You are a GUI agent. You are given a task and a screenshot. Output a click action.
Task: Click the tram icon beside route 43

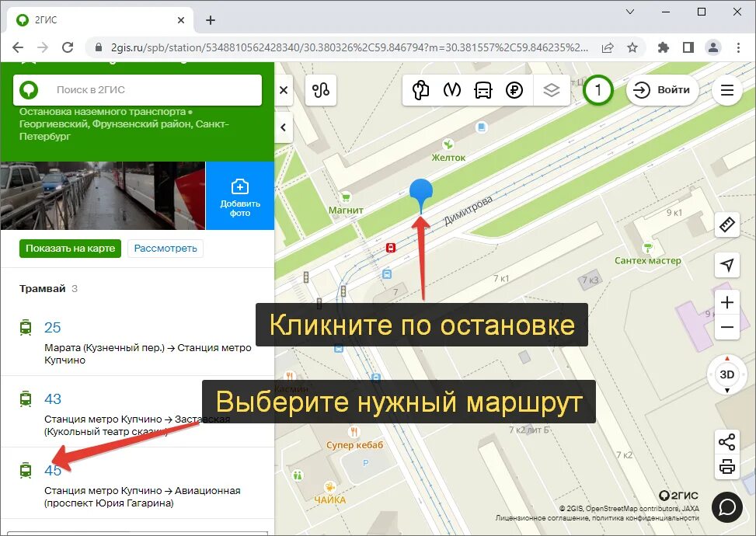tap(26, 399)
